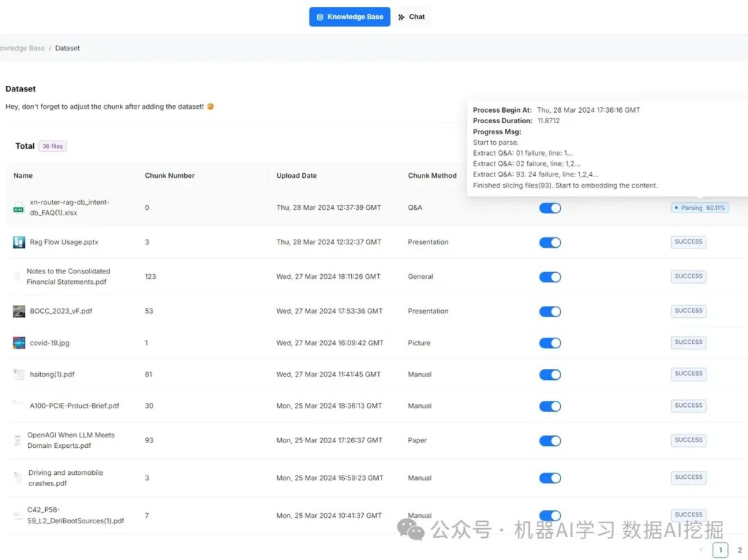Viewport: 748px width, 560px height.
Task: Turn off the toggle for covid-19.jpg
Action: coord(550,343)
